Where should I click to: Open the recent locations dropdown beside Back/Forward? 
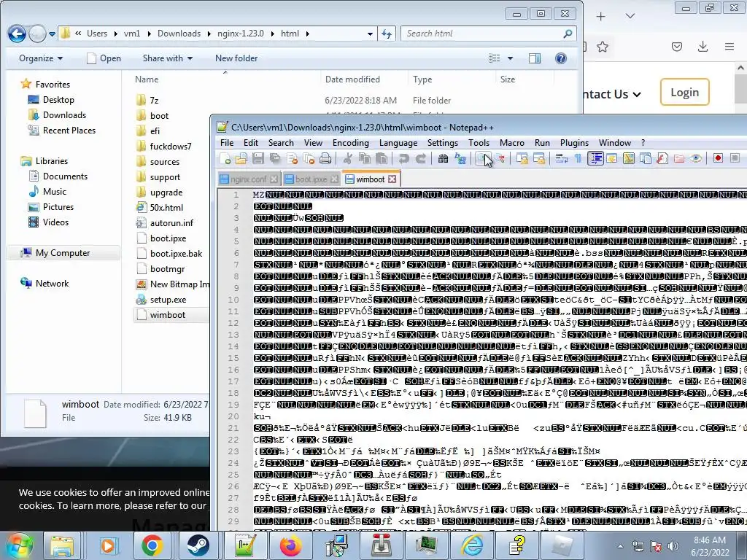pos(52,34)
